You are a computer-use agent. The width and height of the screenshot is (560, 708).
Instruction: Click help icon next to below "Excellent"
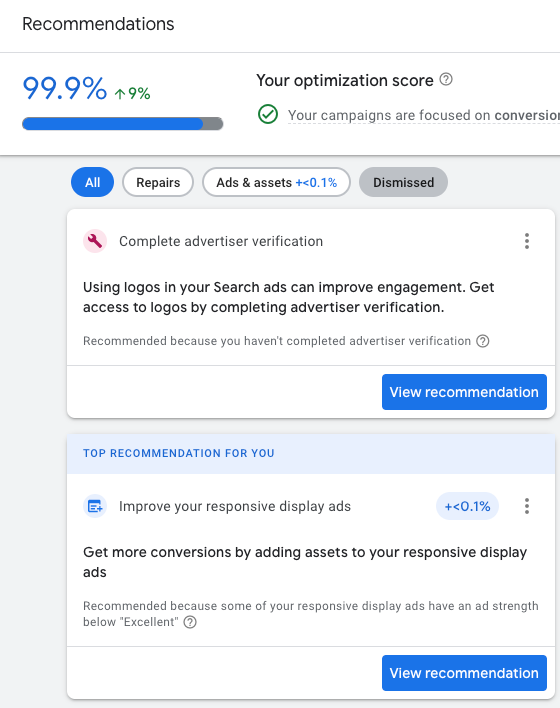click(190, 622)
